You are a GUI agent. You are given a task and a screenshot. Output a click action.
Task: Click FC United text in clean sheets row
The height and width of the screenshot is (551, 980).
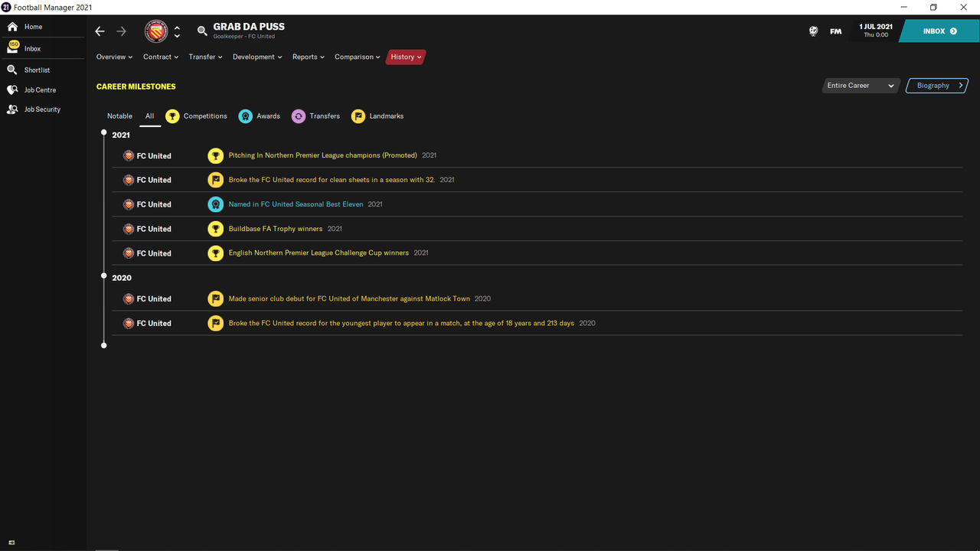pyautogui.click(x=154, y=181)
